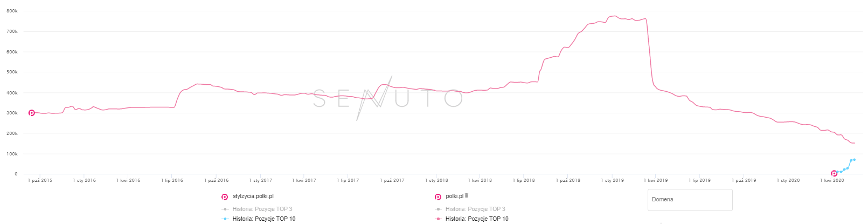Screen dimensions: 868x224
Task: Click the '1 sty 2020' axis label
Action: click(x=788, y=180)
